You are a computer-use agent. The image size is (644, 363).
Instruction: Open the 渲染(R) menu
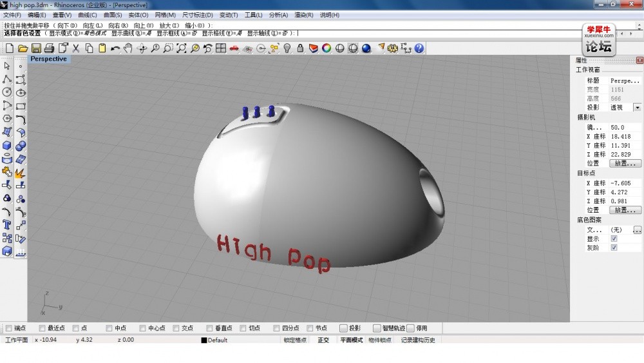304,15
